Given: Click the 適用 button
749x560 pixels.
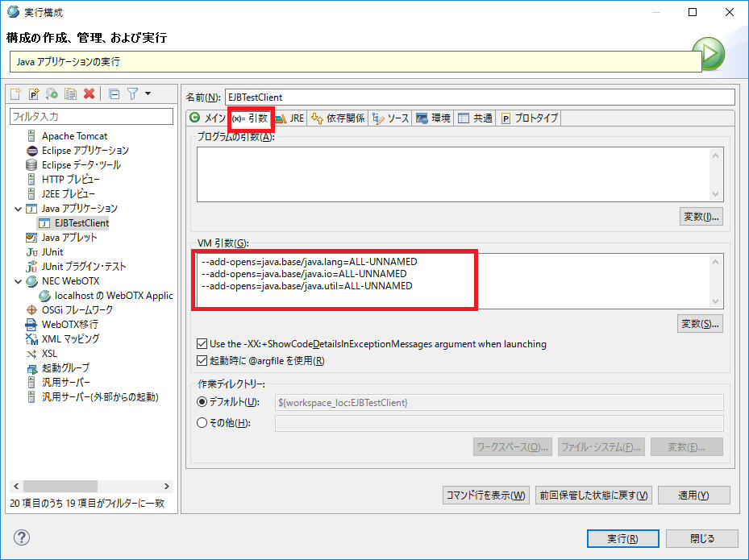Looking at the screenshot, I should point(693,495).
